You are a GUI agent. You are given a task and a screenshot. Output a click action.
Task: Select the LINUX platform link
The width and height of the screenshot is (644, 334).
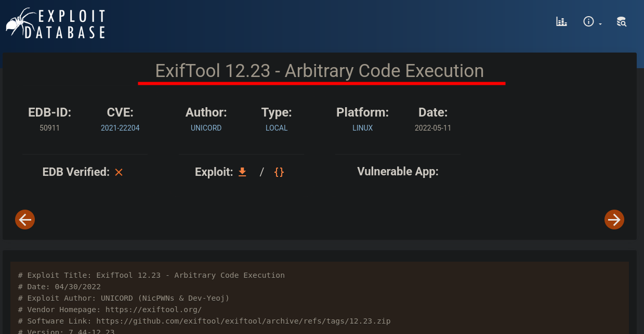362,128
